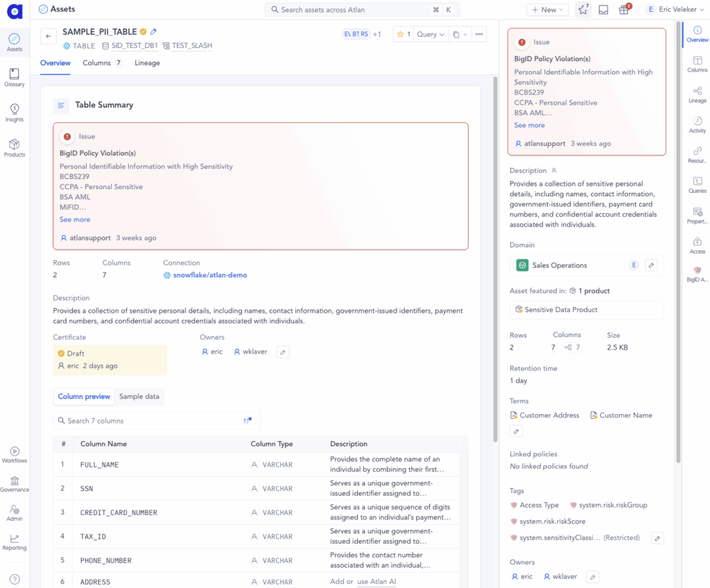The image size is (710, 588).
Task: Open the Activity panel icon
Action: tap(698, 124)
